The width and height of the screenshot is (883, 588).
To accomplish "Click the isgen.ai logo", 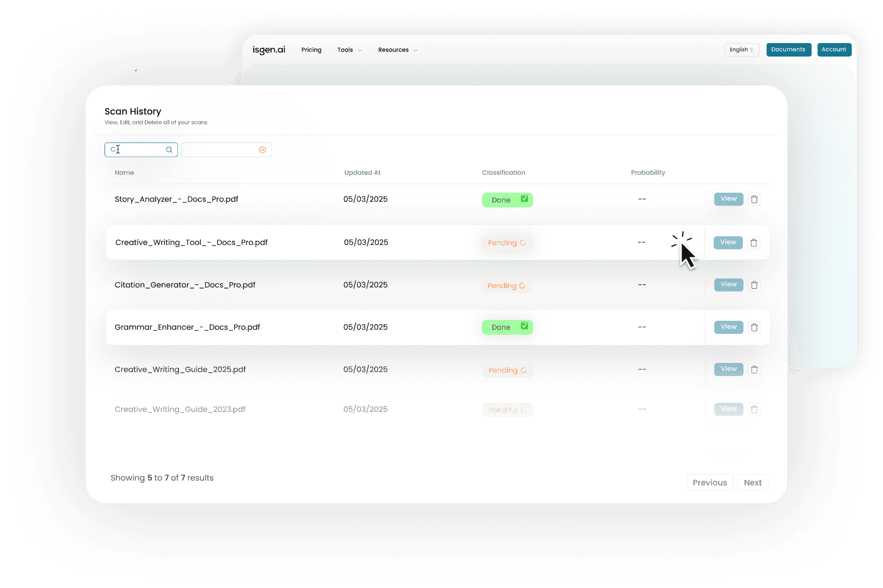I will pyautogui.click(x=269, y=50).
